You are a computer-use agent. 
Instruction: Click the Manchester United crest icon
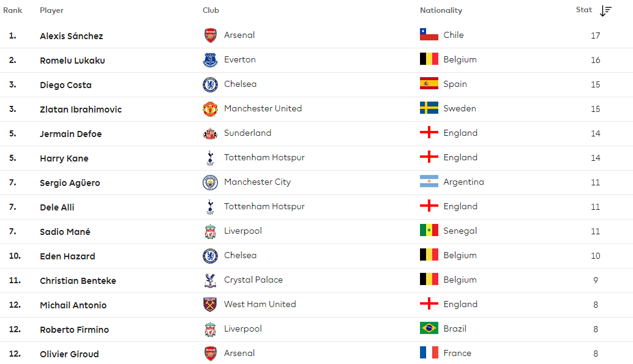click(211, 109)
